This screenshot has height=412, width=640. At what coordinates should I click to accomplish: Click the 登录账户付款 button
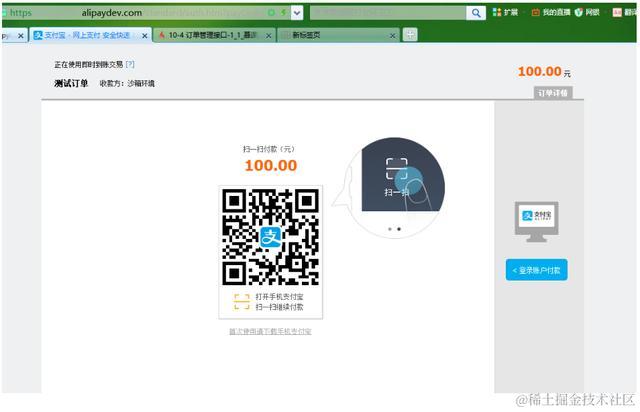tap(536, 270)
